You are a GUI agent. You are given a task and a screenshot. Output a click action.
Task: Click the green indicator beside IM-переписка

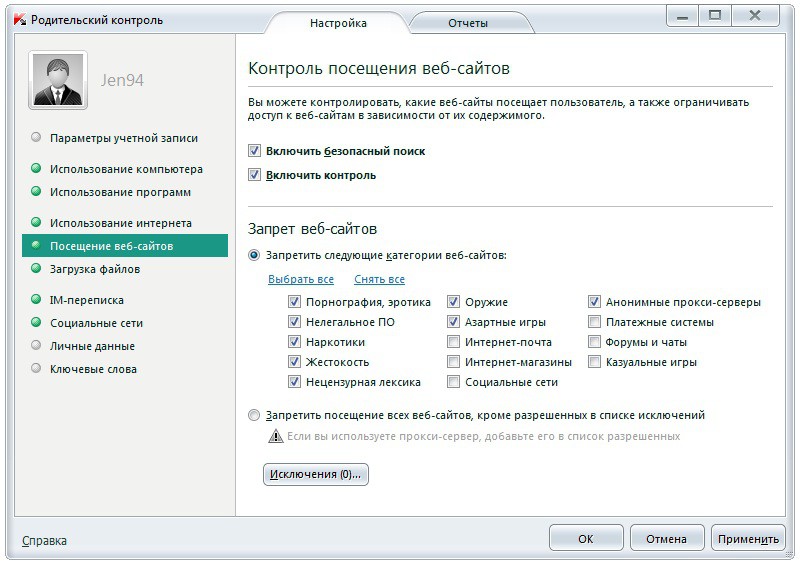36,300
